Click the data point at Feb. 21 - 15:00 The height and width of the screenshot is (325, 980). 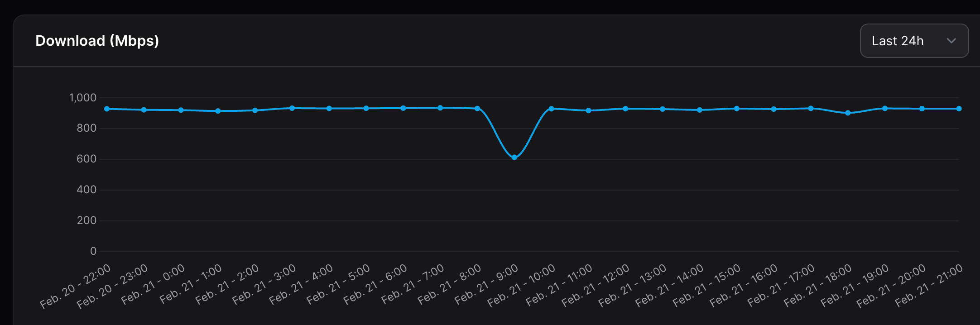click(x=737, y=109)
